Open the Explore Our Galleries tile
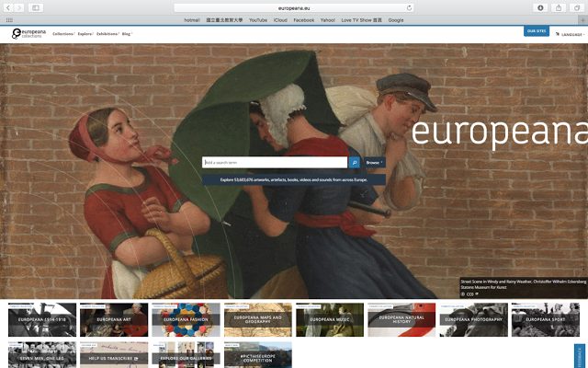588x368 pixels. pyautogui.click(x=186, y=355)
